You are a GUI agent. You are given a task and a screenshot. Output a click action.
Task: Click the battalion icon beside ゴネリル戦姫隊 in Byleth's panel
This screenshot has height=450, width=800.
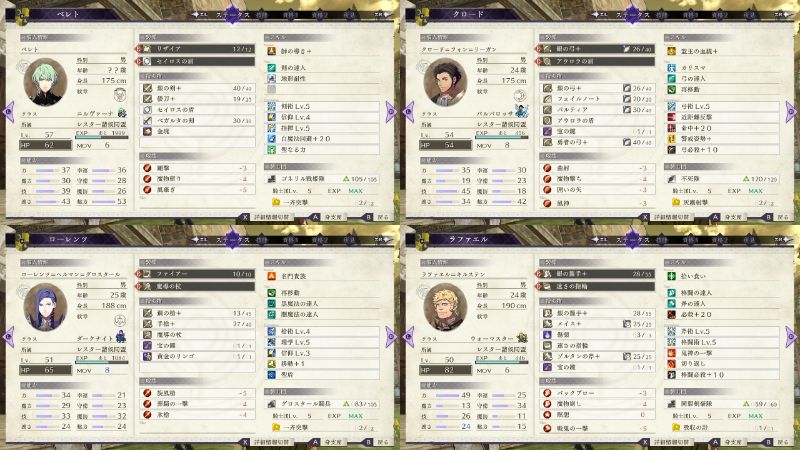271,179
